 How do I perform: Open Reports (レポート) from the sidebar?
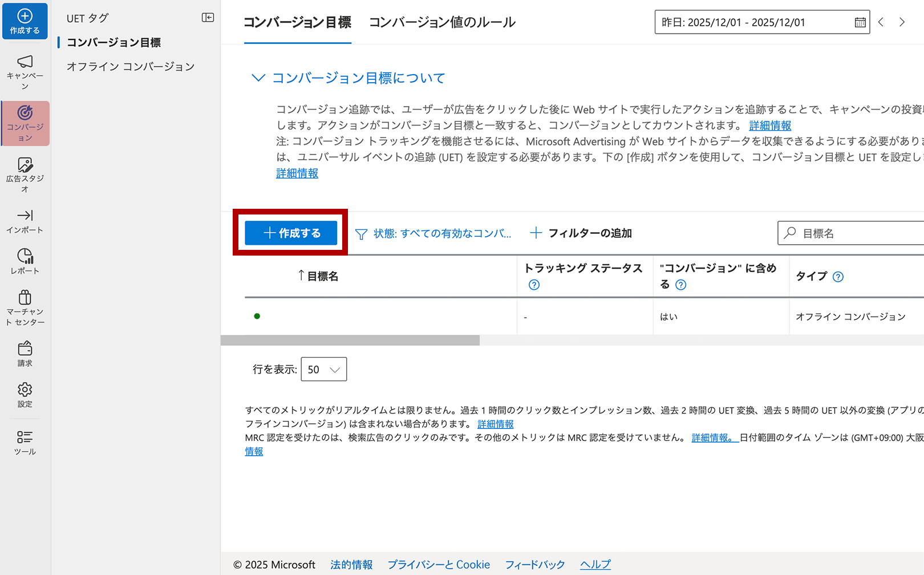[x=25, y=261]
